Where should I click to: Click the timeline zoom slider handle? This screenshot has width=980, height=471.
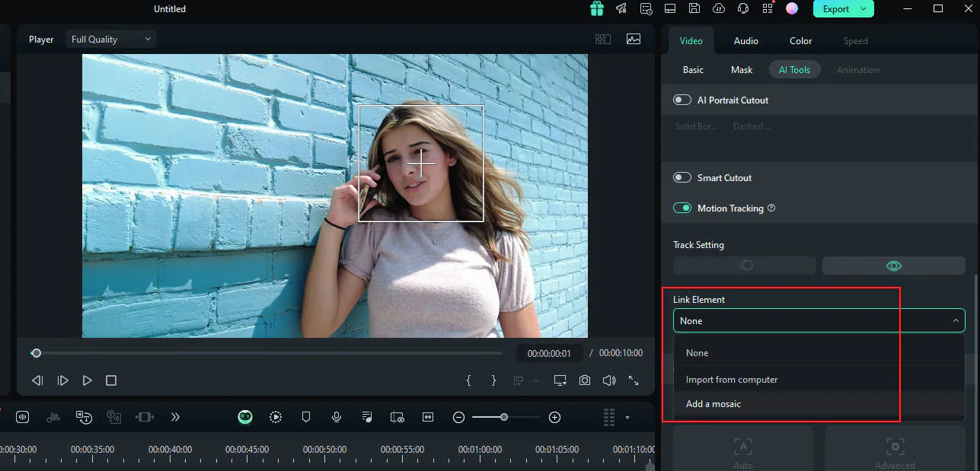504,417
